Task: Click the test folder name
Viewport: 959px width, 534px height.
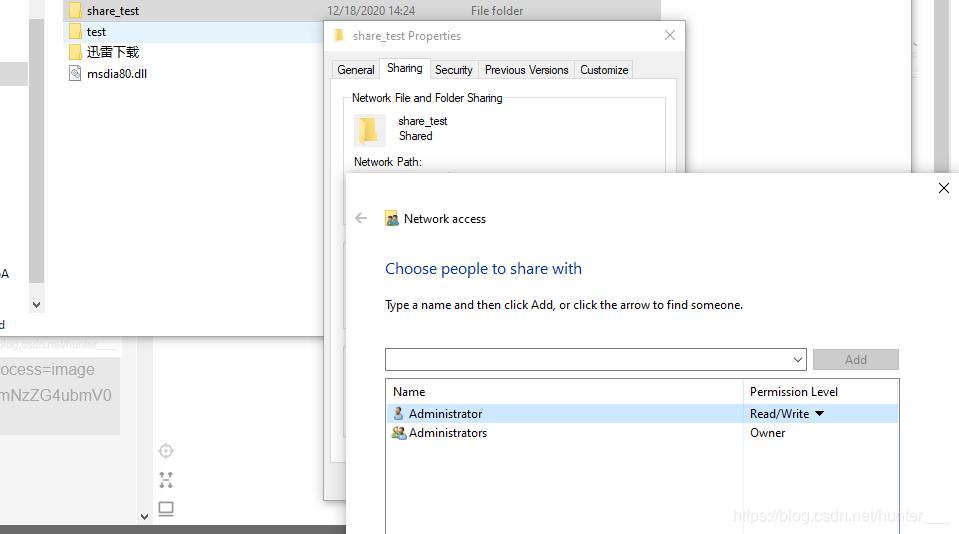Action: pyautogui.click(x=96, y=32)
